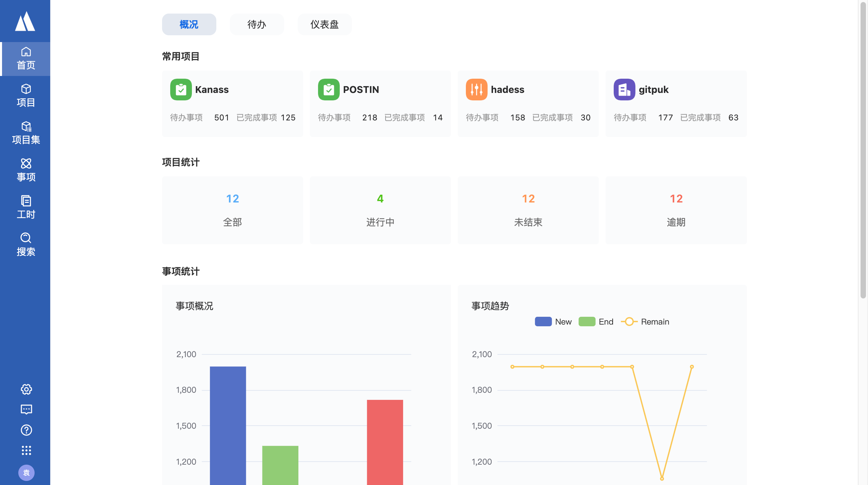Click the 事项趋势 chart title
The image size is (868, 485).
click(x=490, y=306)
